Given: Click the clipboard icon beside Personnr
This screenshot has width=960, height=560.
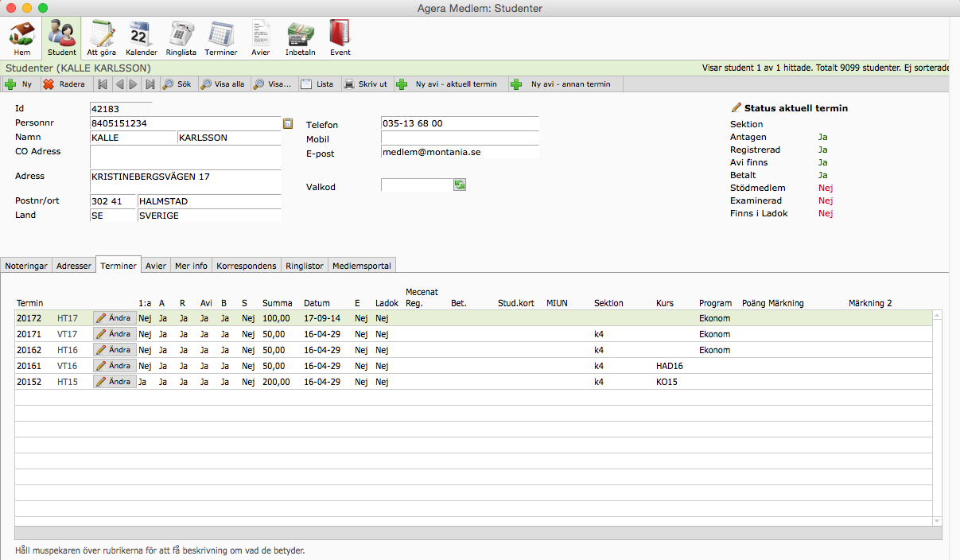Looking at the screenshot, I should pos(288,123).
